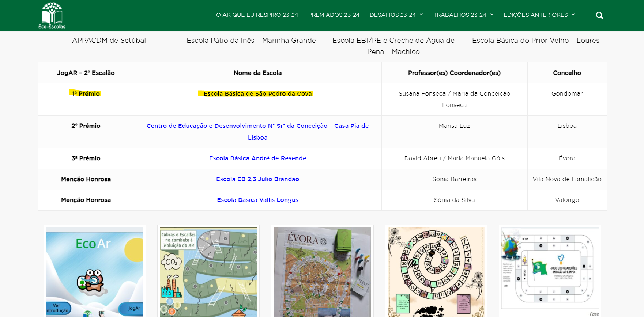Screen dimensions: 644x317
Task: Open Cobras e Escadas board game thumbnail
Action: click(x=208, y=272)
